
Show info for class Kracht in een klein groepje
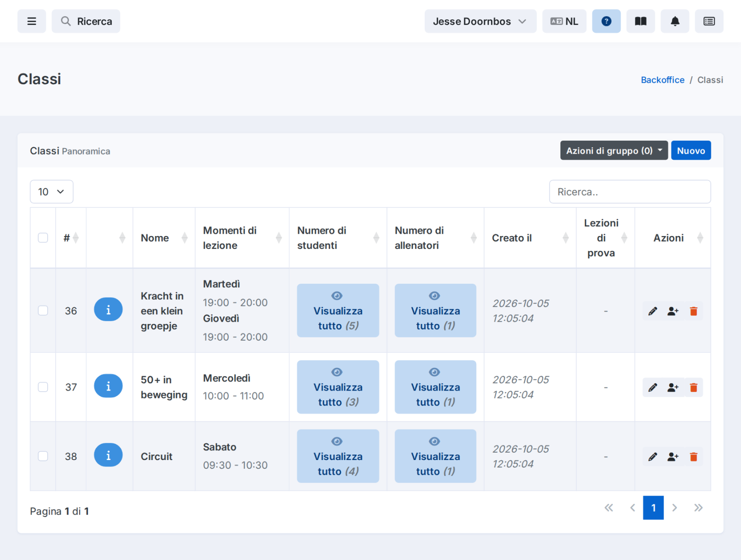point(108,310)
